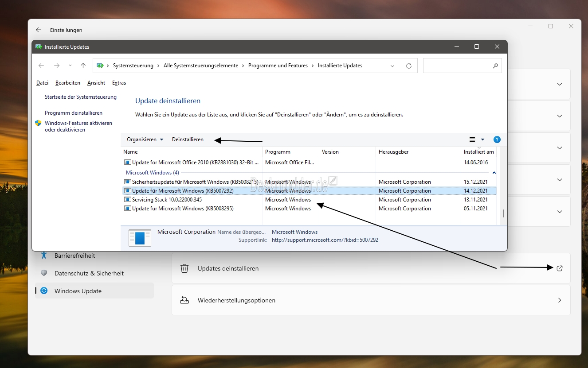Viewport: 588px width, 368px height.
Task: Click the back arrow in Installierte Updates
Action: (41, 66)
